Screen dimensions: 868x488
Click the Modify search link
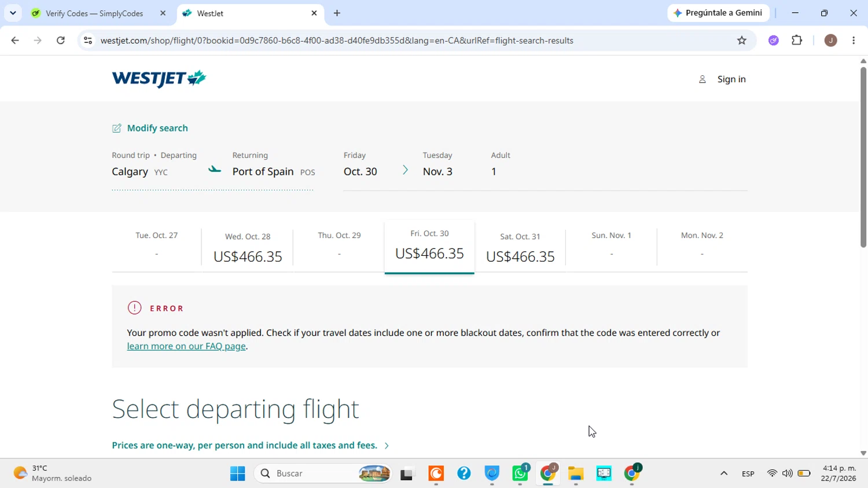point(157,129)
